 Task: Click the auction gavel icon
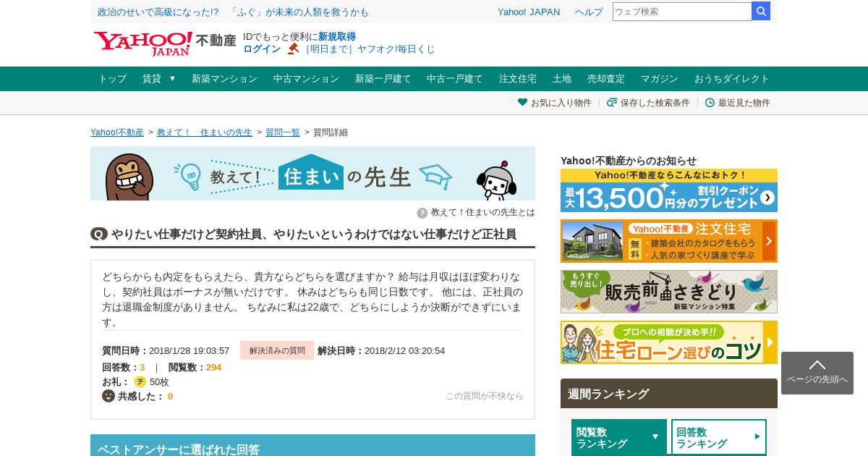click(x=293, y=49)
